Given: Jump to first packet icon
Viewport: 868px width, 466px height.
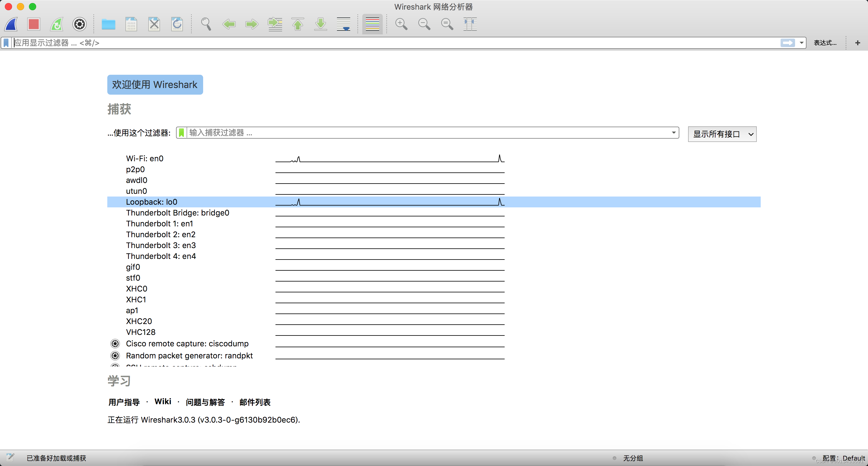Looking at the screenshot, I should [x=297, y=24].
